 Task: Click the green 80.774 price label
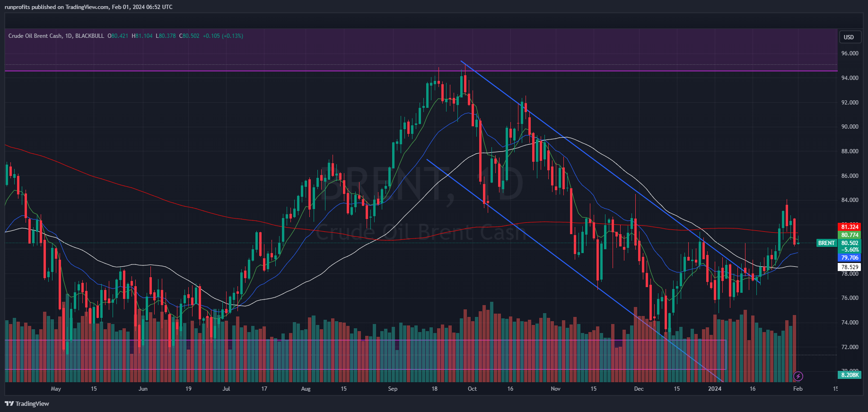(x=850, y=235)
